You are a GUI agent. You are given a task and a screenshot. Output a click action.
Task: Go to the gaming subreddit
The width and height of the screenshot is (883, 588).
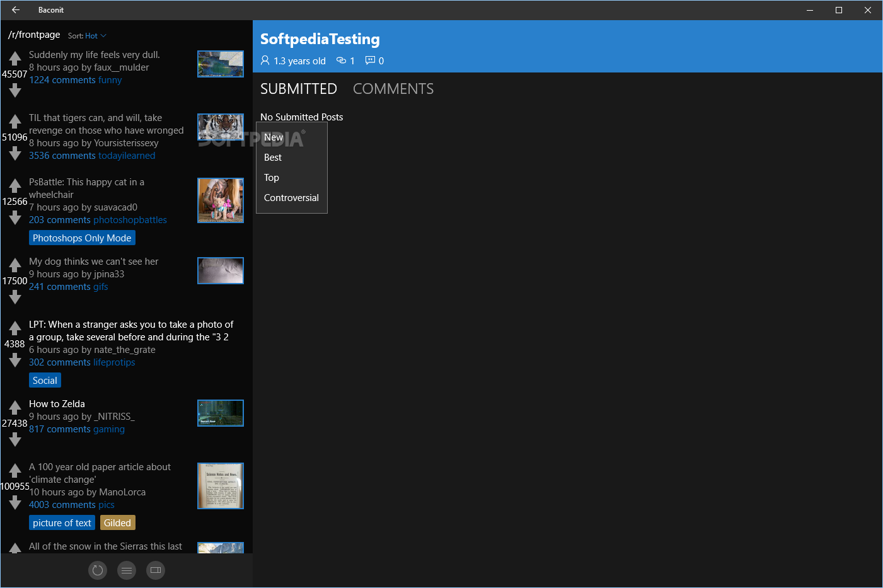point(109,429)
